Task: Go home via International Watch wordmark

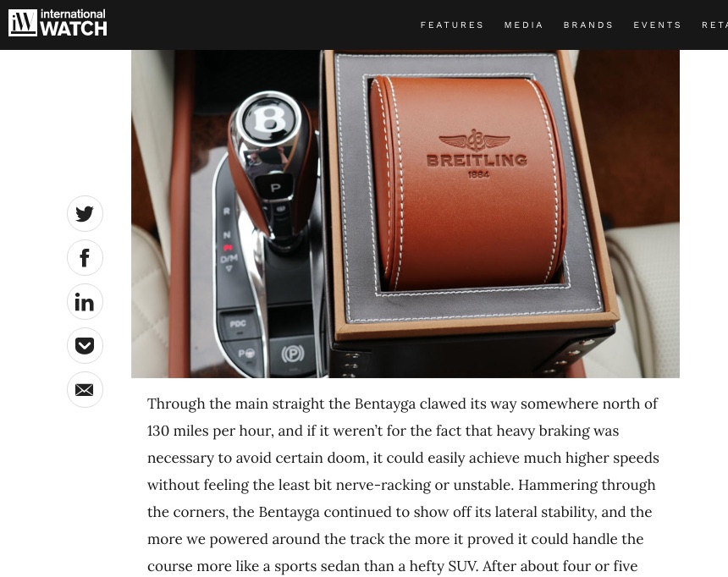Action: [x=74, y=23]
